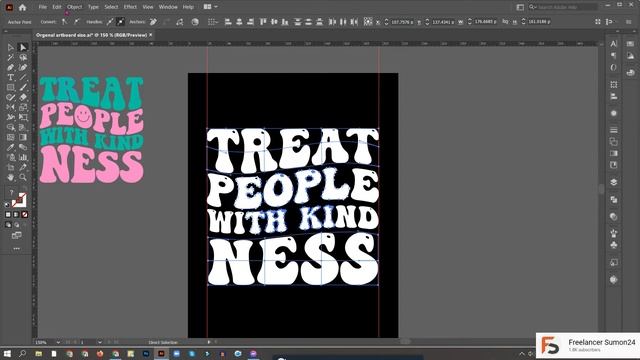Select the Width tool

tap(11, 118)
